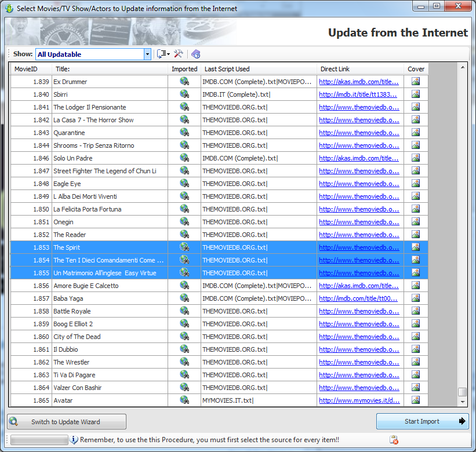Open the tools and settings wrench icon
This screenshot has width=476, height=452.
178,54
